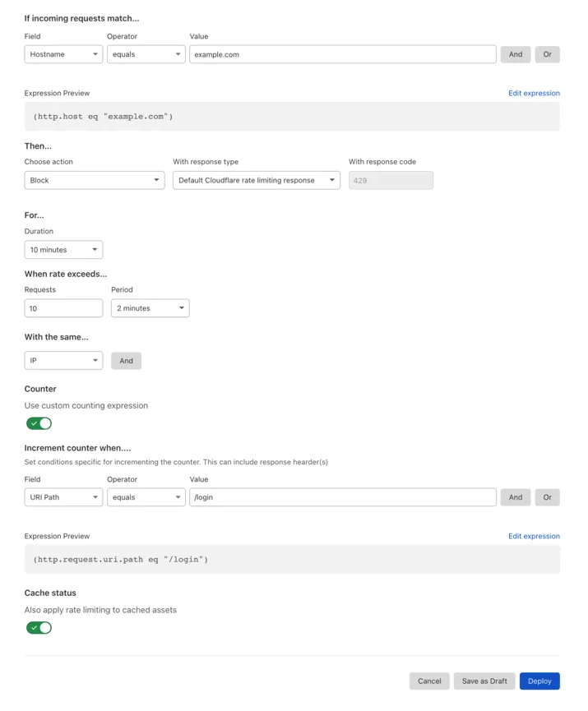Click the Cancel button
The height and width of the screenshot is (711, 588).
point(429,681)
